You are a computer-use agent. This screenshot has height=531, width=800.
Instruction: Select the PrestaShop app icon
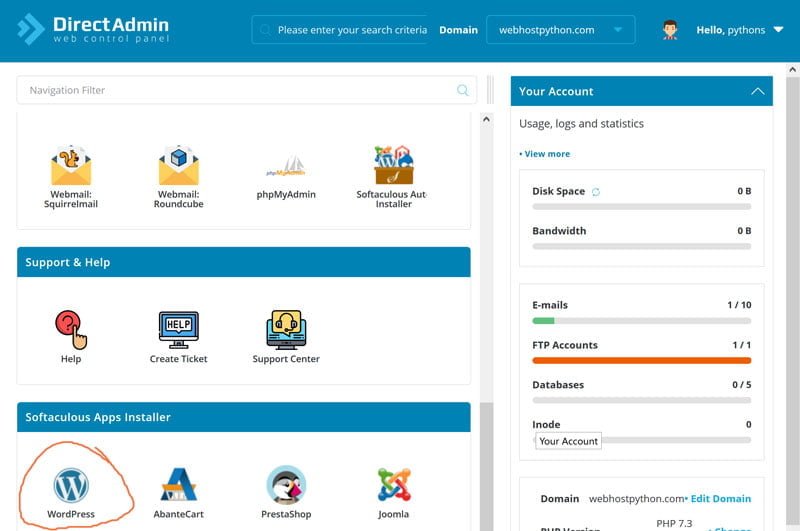tap(286, 485)
